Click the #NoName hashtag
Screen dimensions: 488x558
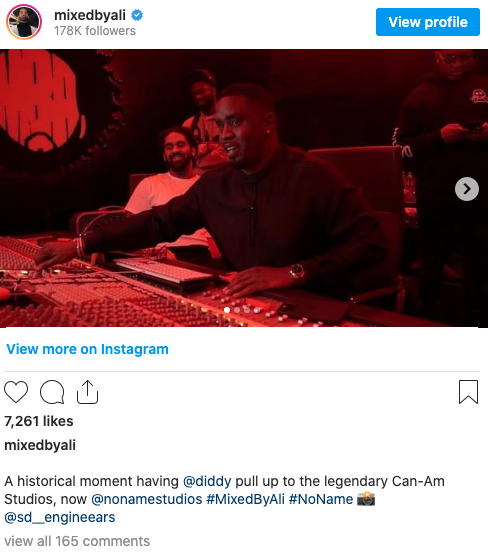tap(321, 499)
